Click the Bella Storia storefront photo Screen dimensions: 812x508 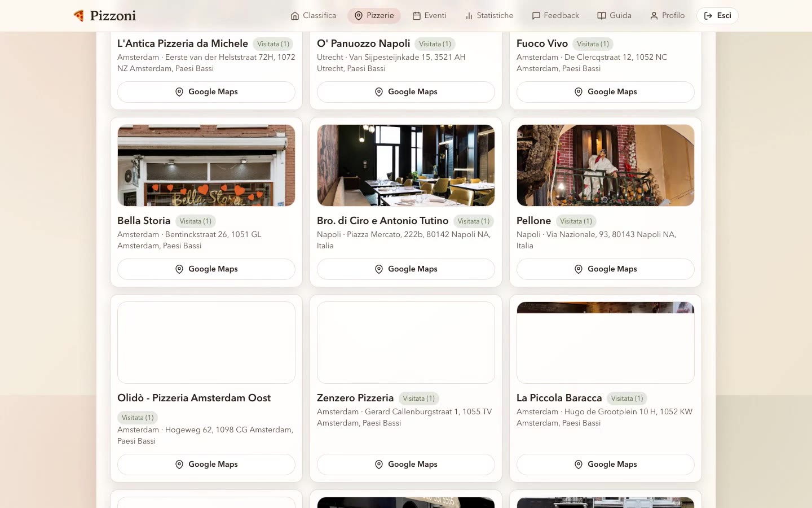206,165
